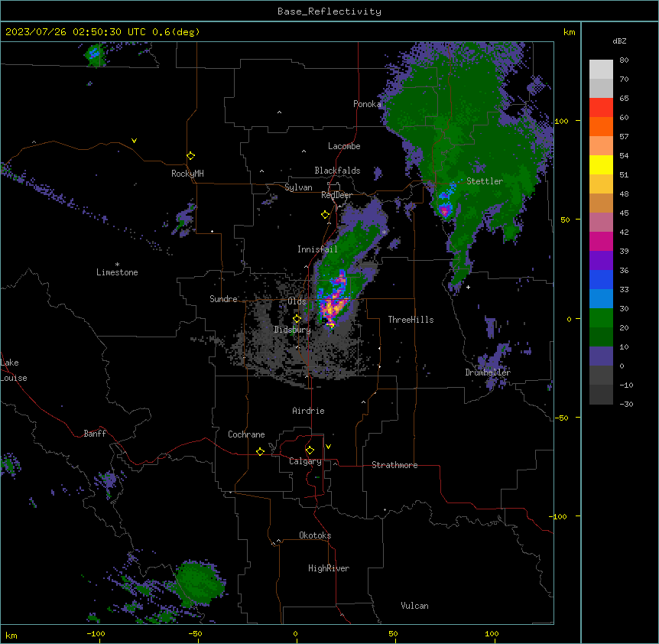The image size is (659, 644).
Task: Click the Sundre town label
Action: pyautogui.click(x=223, y=299)
